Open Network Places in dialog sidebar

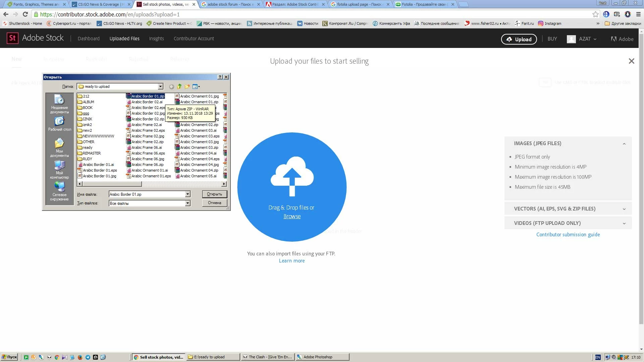(59, 191)
